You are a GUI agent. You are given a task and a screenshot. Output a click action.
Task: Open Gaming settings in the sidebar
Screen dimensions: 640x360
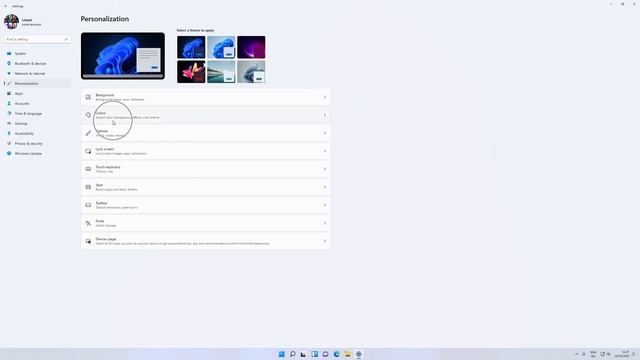[x=37, y=123]
